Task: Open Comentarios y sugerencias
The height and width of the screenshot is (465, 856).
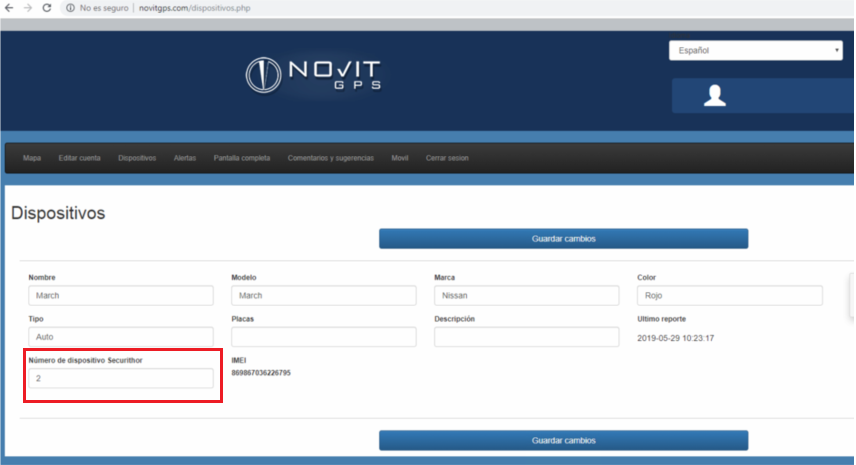Action: pos(331,158)
